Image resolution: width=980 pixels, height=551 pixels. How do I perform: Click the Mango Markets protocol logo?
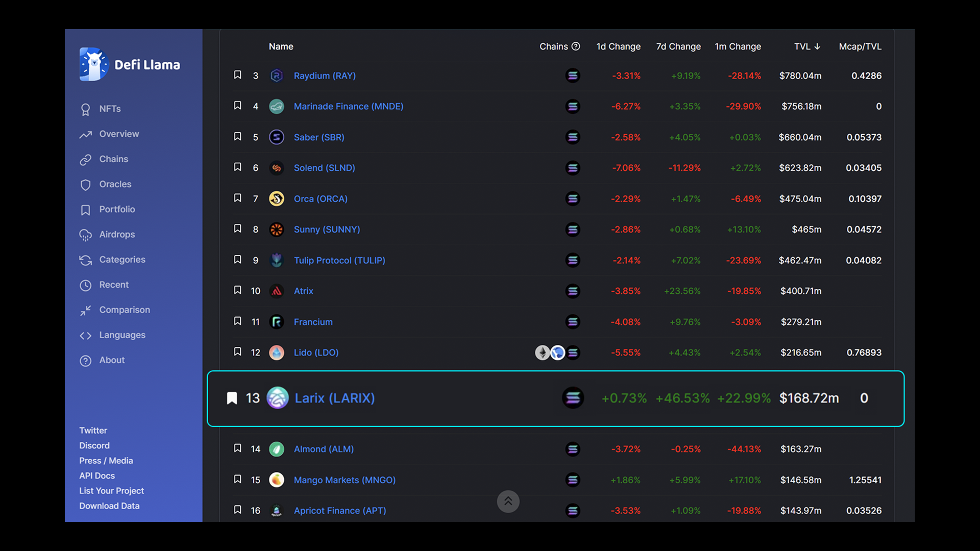point(277,480)
